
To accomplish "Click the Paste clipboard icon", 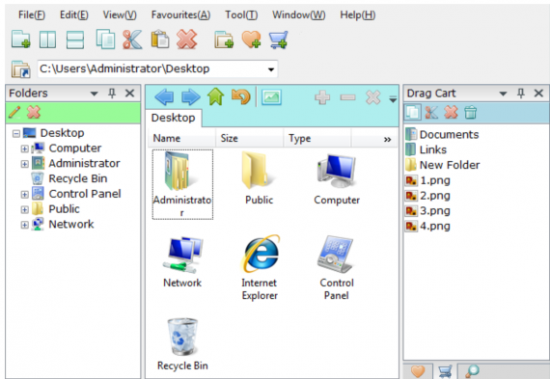I will click(x=160, y=39).
